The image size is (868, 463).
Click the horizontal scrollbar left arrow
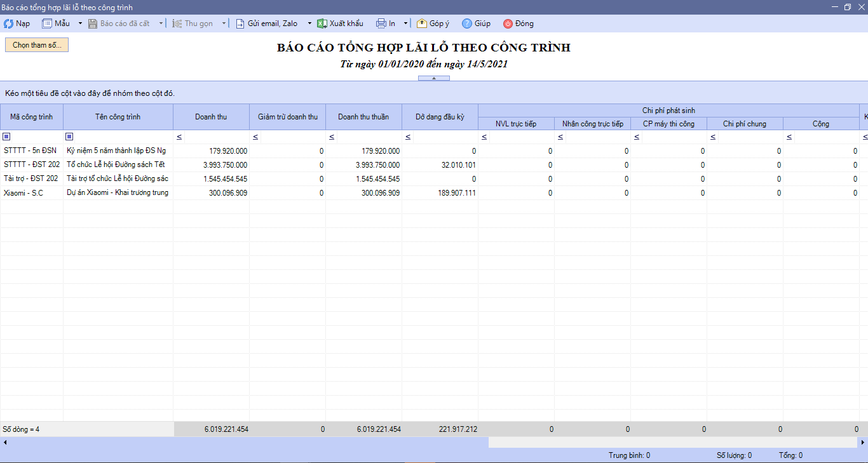coord(5,442)
